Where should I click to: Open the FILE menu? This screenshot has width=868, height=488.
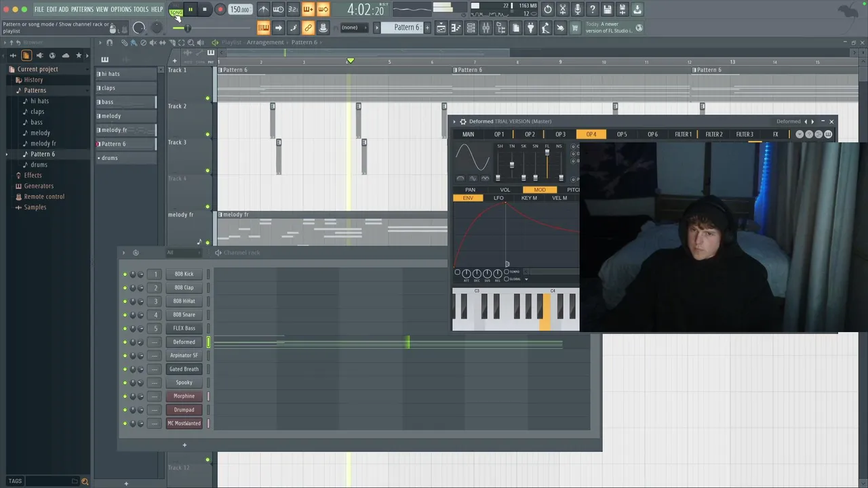[x=39, y=9]
